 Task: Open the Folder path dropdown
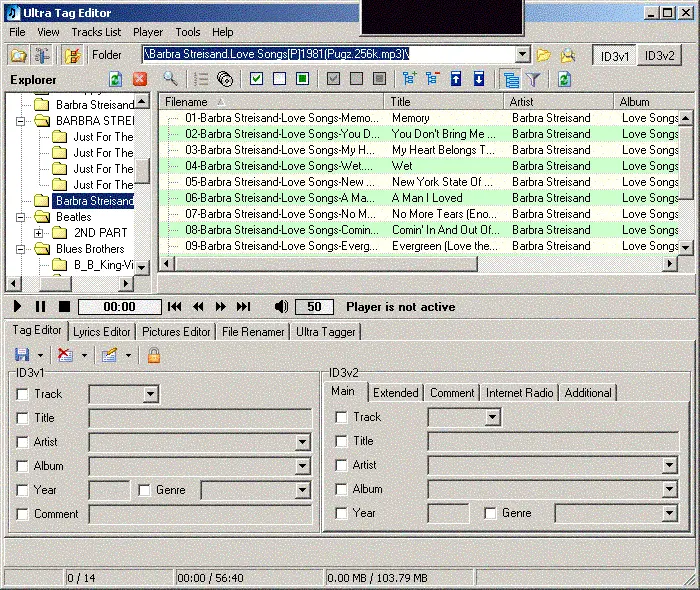click(x=522, y=54)
